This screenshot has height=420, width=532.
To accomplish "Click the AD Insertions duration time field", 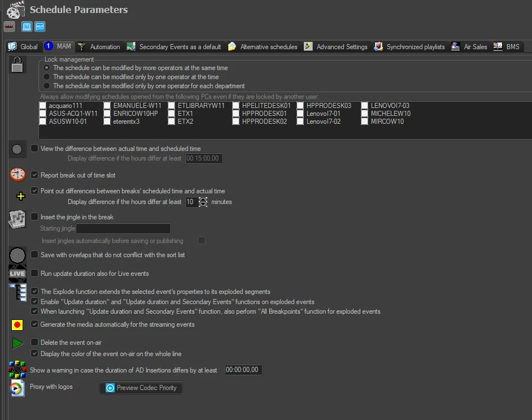I will tap(243, 370).
